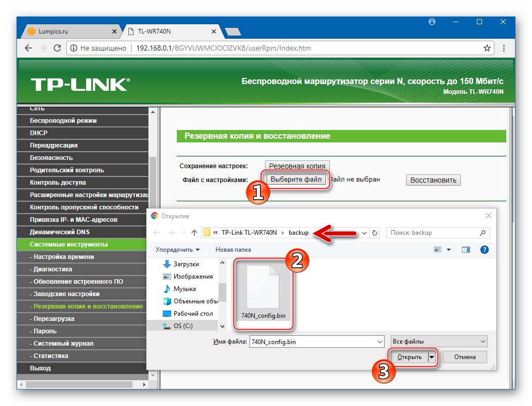Click Выход menu item

[x=82, y=368]
